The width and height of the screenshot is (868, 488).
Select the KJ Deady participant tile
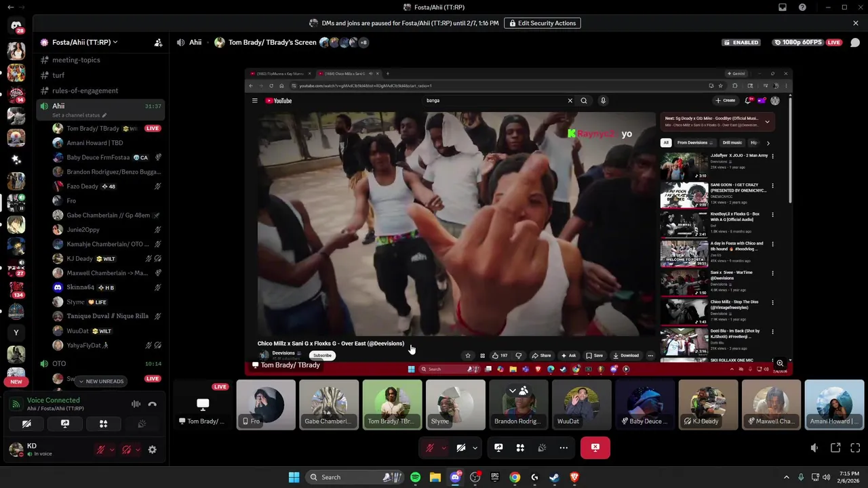pyautogui.click(x=708, y=405)
